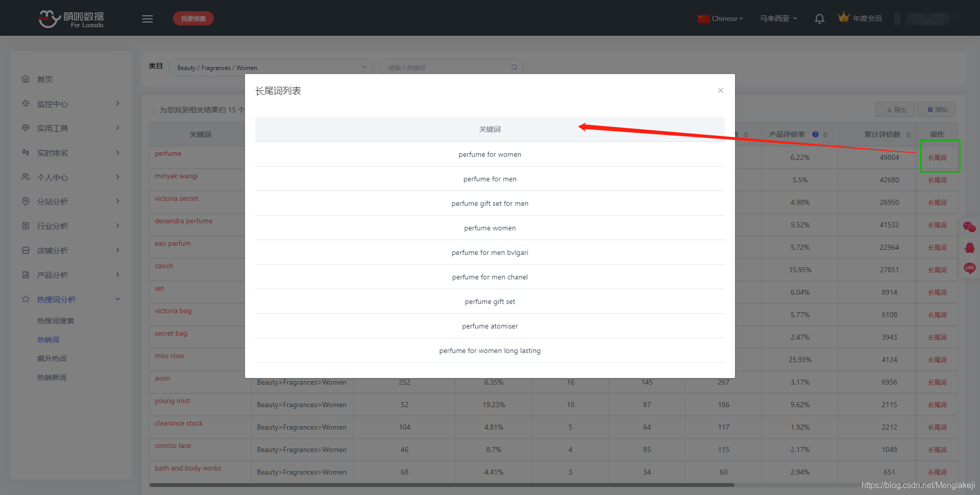The image size is (980, 495).
Task: Click the 产品评价率 help question icon
Action: (x=815, y=134)
